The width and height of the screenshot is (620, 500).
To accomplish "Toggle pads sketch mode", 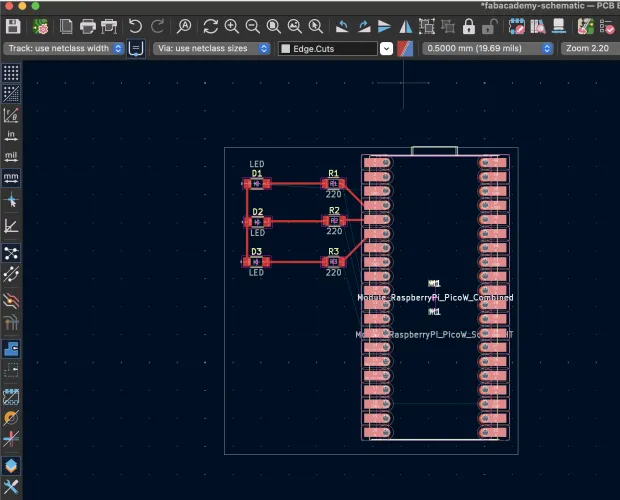I will pyautogui.click(x=11, y=396).
